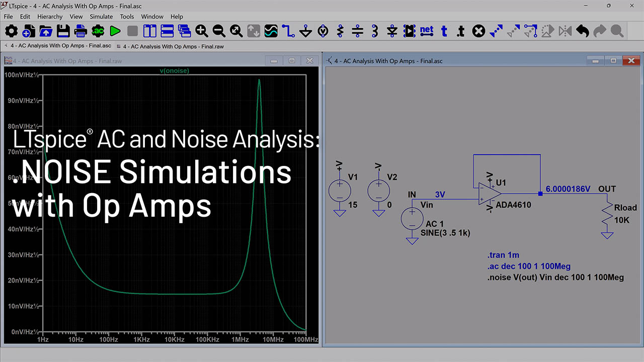Open the File menu
The height and width of the screenshot is (362, 644).
tap(9, 17)
